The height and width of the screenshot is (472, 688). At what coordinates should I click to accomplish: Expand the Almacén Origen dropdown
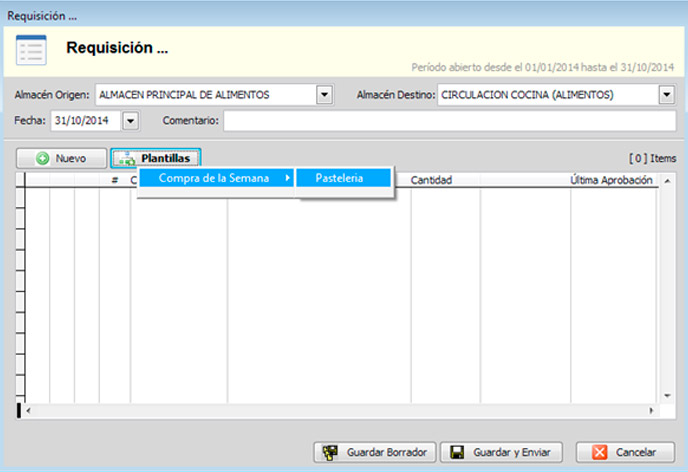click(x=324, y=95)
